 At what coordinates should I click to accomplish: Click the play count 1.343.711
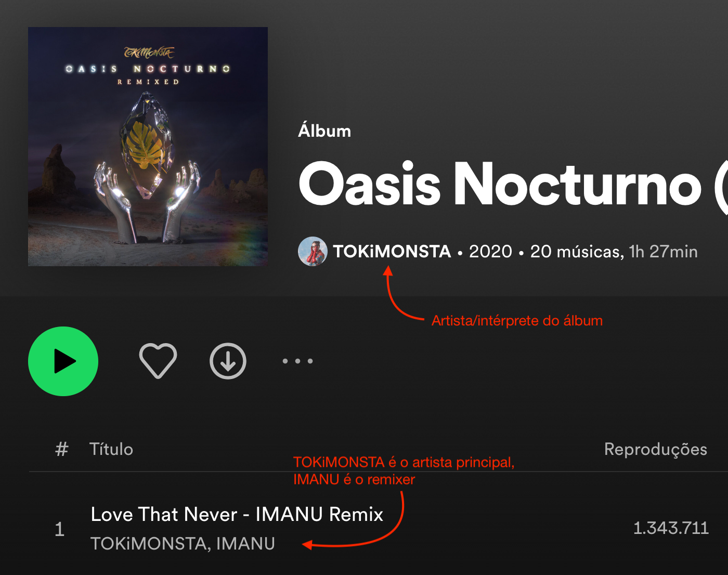tap(671, 528)
